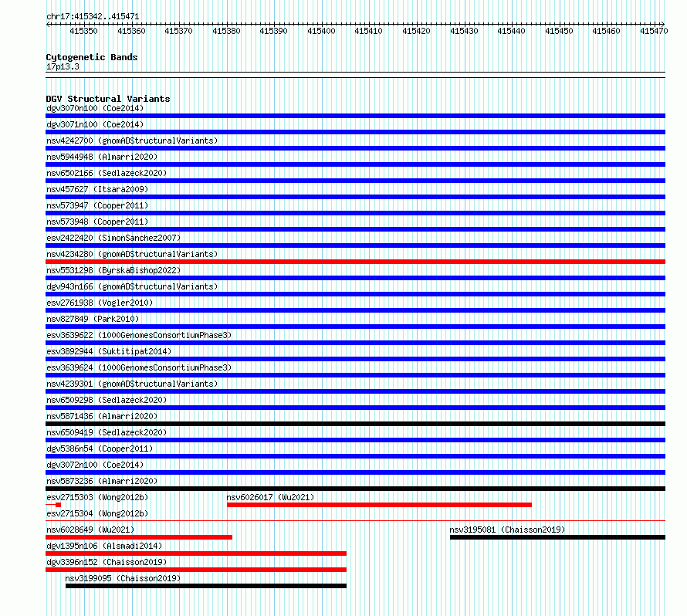Open nsv5531298 (ByrskaBishop2022) variant

tap(113, 270)
